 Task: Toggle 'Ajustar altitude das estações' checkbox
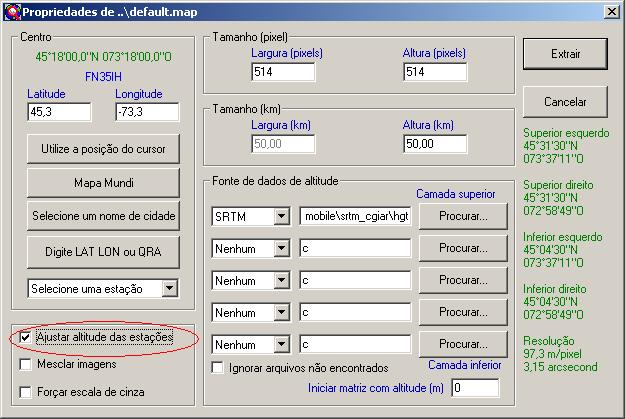[x=25, y=337]
